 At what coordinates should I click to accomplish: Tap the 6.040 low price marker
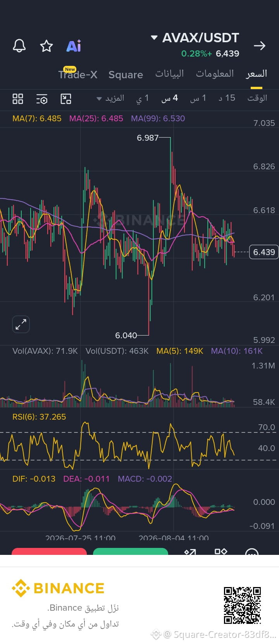pyautogui.click(x=126, y=335)
